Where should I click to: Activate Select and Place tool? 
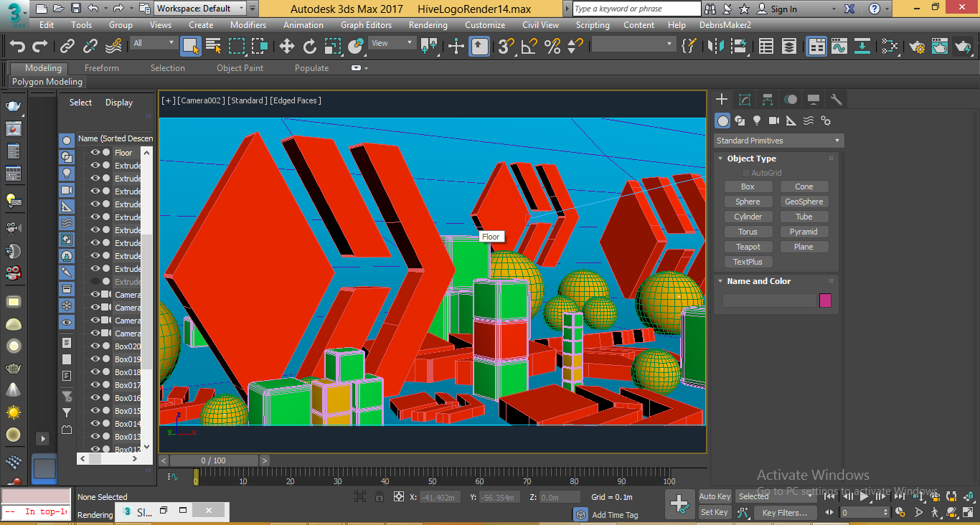coord(356,47)
